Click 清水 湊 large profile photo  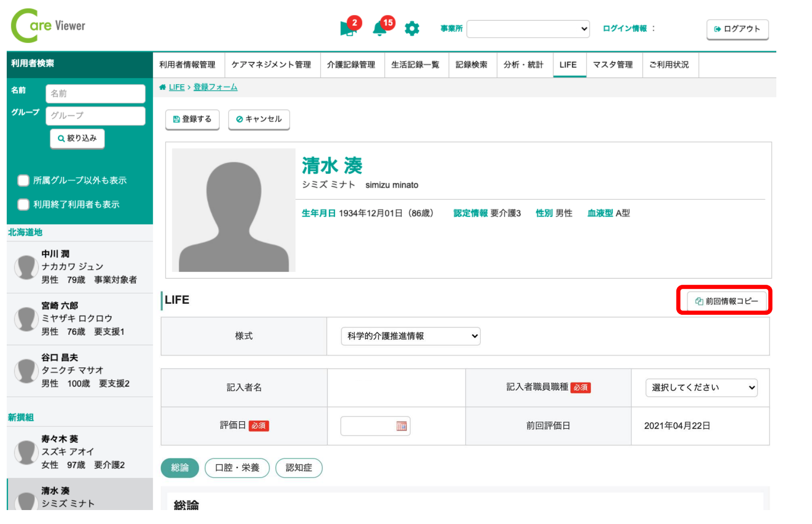pos(233,210)
